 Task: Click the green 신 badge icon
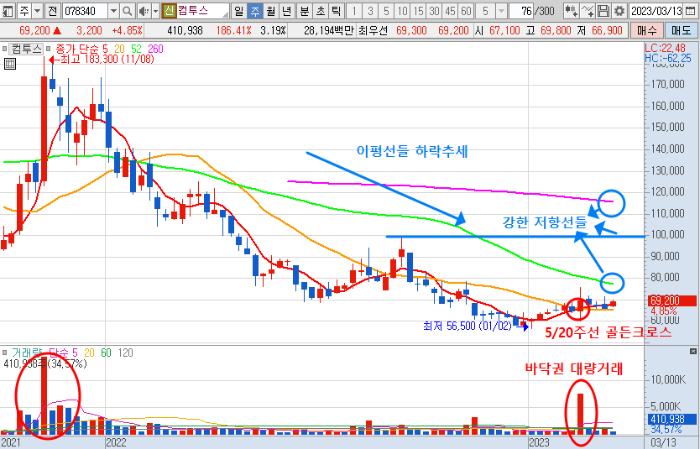coord(169,11)
